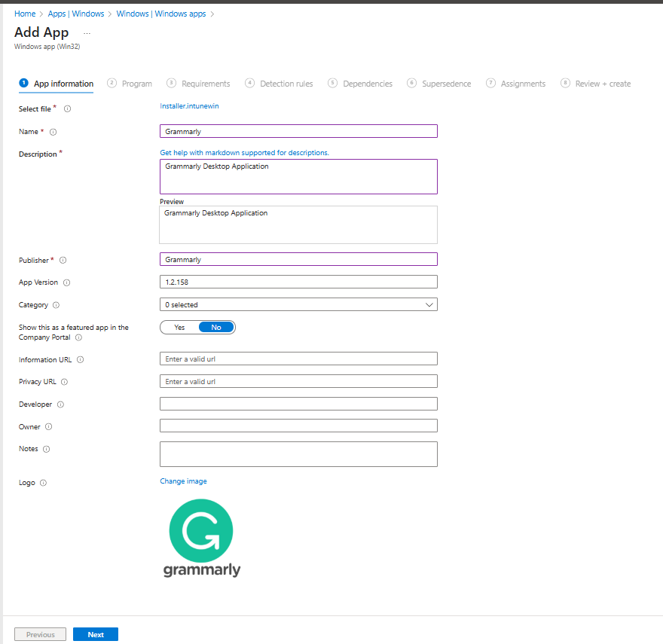This screenshot has height=644, width=663.
Task: Open markdown help link for descriptions
Action: pyautogui.click(x=244, y=153)
